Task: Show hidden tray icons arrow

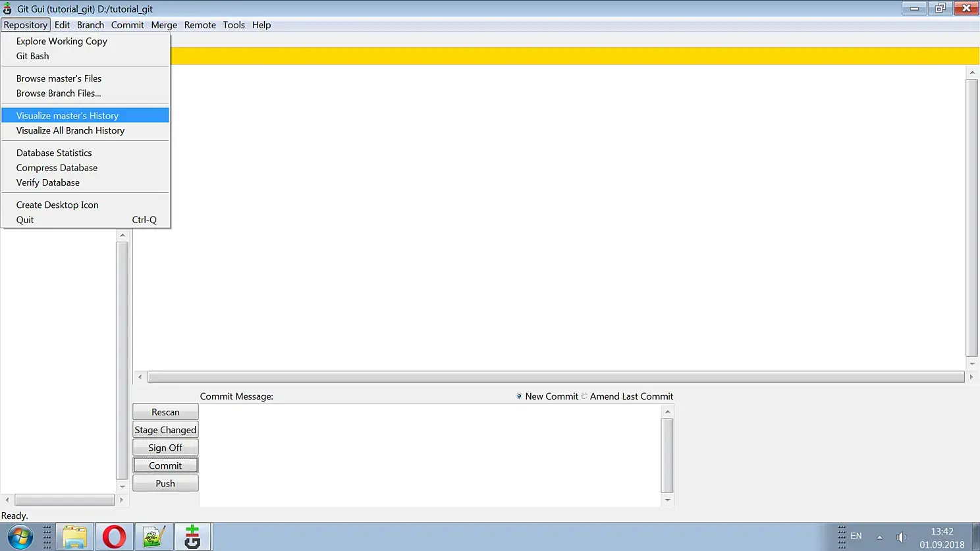Action: [x=879, y=537]
